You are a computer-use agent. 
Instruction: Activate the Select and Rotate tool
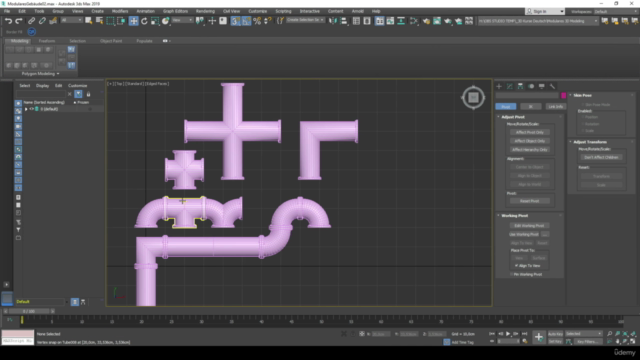pyautogui.click(x=144, y=21)
